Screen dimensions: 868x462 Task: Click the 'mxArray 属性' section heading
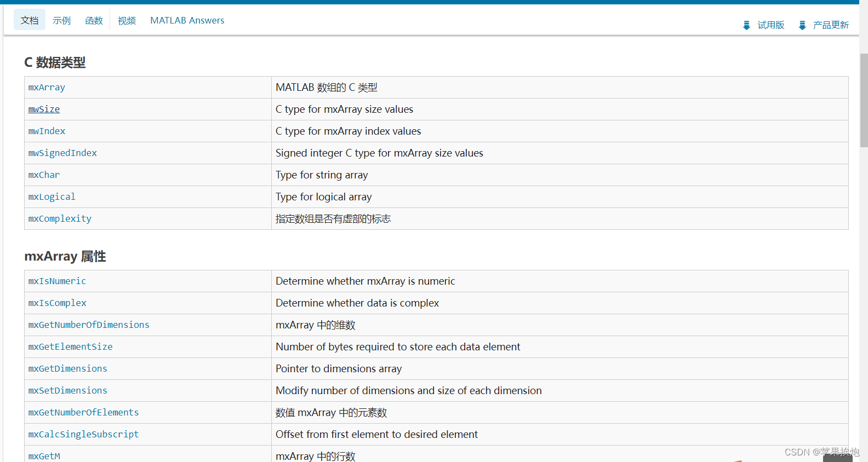click(x=65, y=256)
